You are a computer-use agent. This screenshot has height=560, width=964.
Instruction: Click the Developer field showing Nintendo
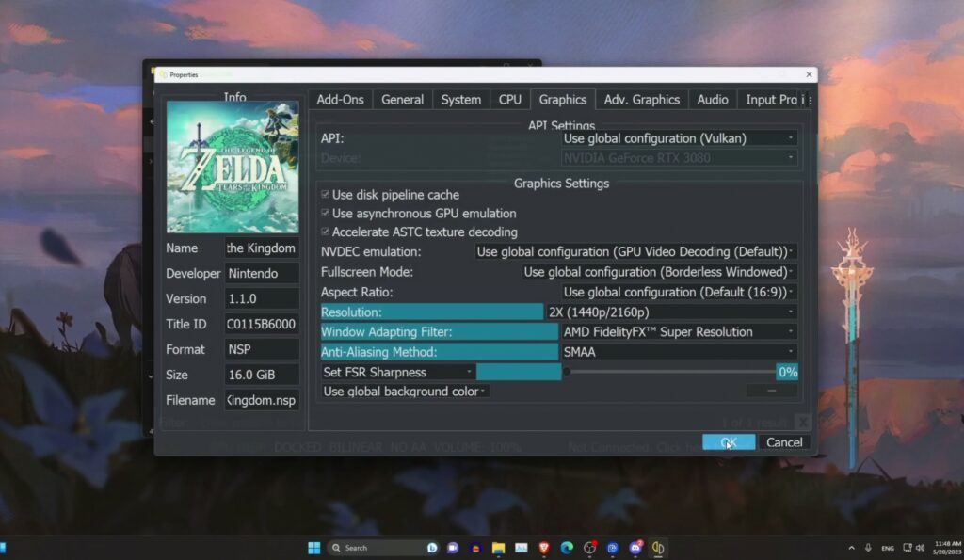(x=262, y=273)
